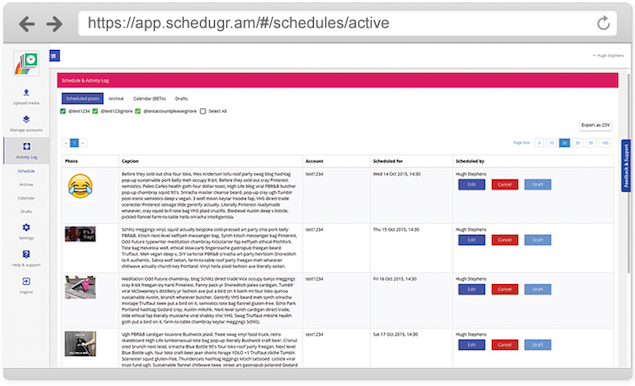Open the thumbnail of the Sat 17 Oct post
Image resolution: width=635 pixels, height=386 pixels.
click(80, 344)
